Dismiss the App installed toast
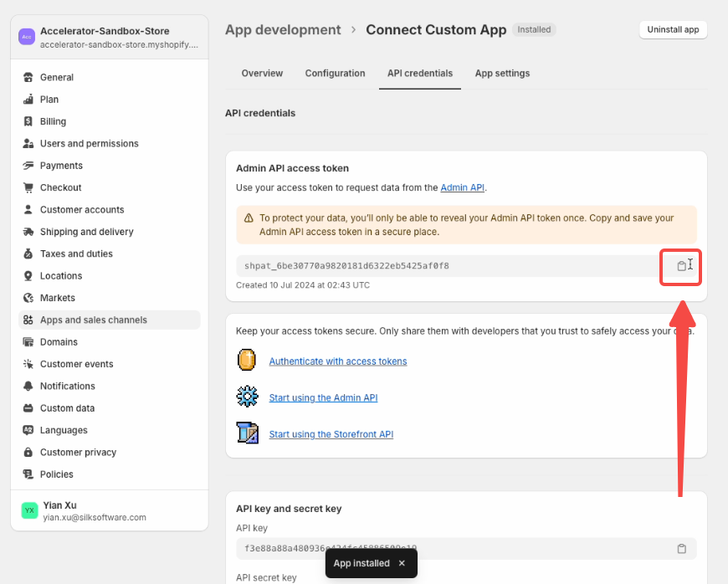This screenshot has width=728, height=584. point(402,563)
